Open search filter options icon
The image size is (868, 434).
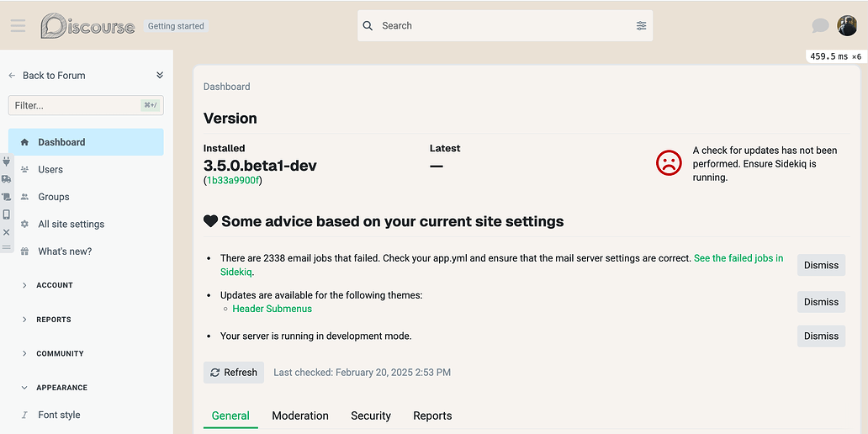641,26
